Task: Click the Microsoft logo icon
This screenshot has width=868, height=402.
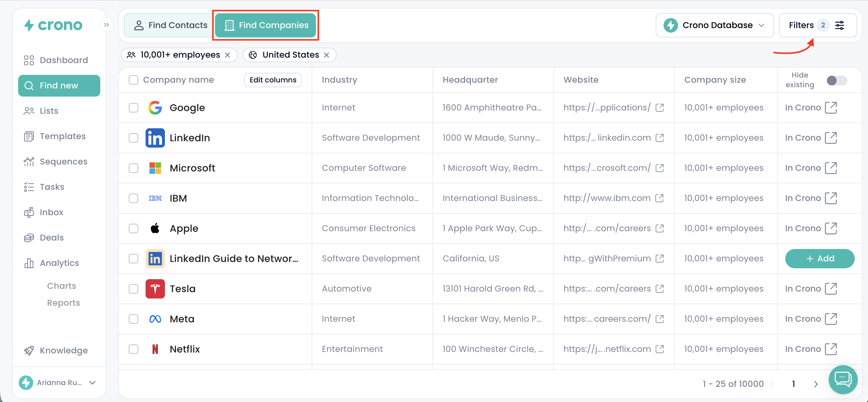Action: (155, 168)
